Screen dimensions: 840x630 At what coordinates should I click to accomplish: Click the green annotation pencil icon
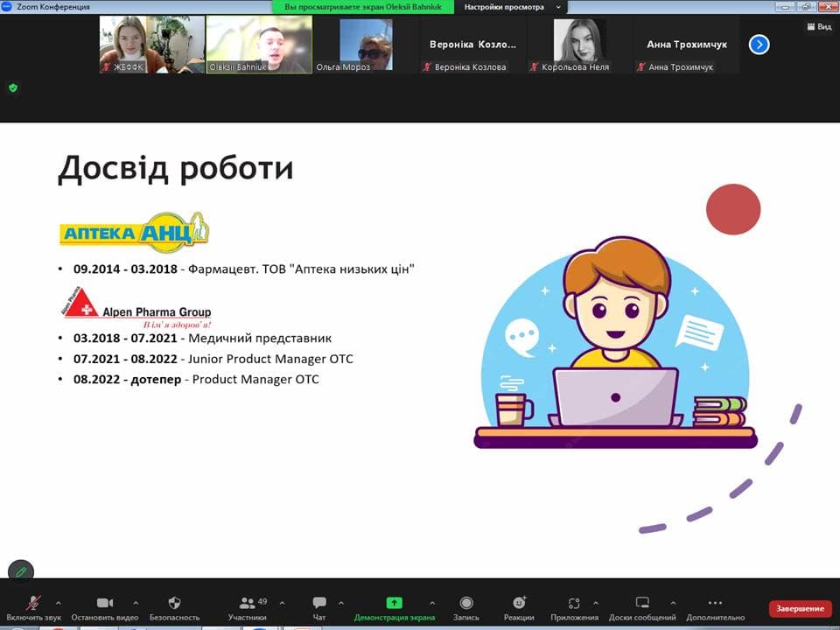(x=21, y=572)
